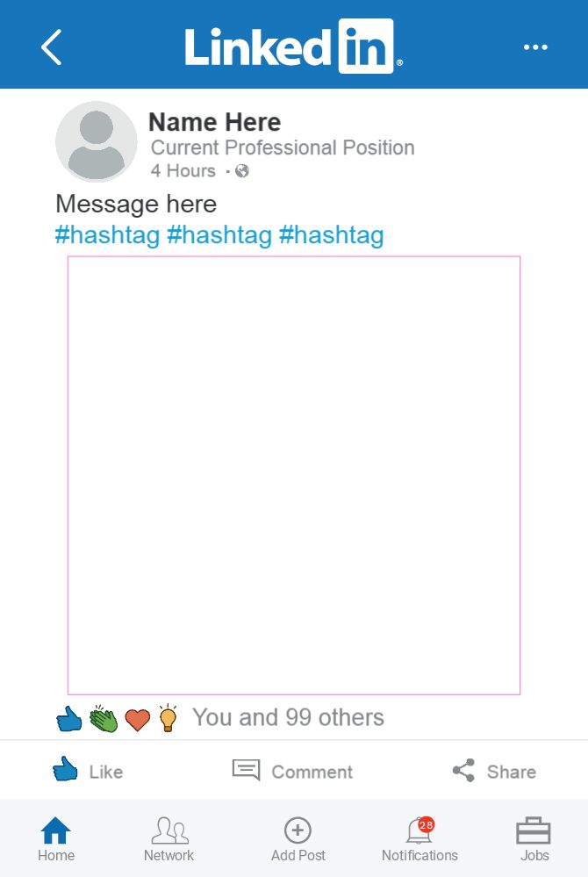Click the green clapping hands reaction
The width and height of the screenshot is (588, 877).
tap(104, 719)
